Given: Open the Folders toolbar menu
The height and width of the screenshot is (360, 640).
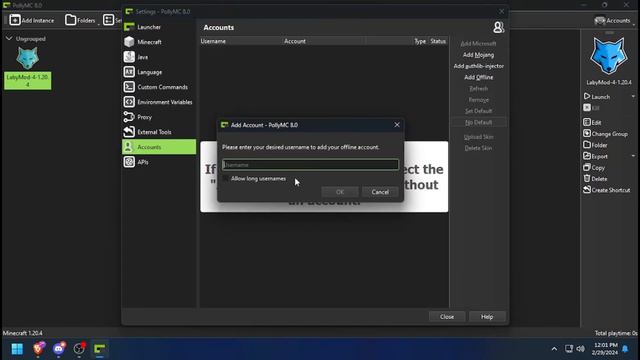Looking at the screenshot, I should [80, 20].
